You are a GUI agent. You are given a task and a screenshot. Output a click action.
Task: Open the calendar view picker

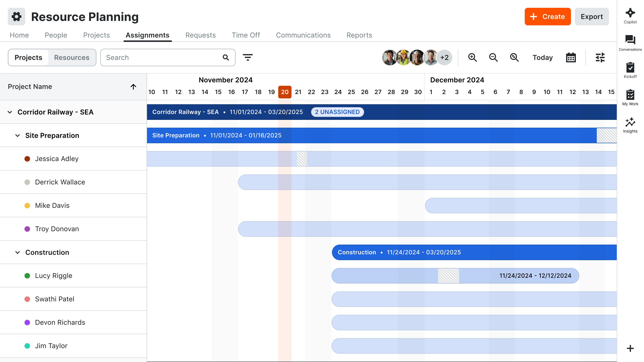(571, 57)
